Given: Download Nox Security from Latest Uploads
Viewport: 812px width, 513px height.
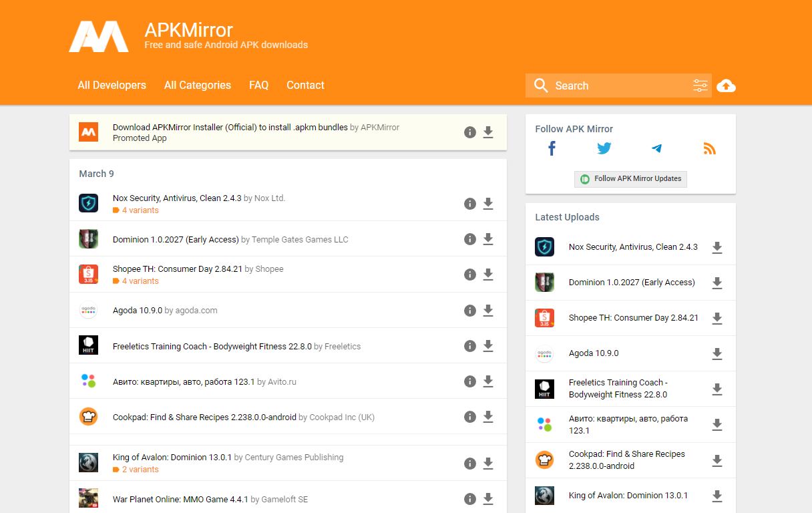Looking at the screenshot, I should pos(717,248).
